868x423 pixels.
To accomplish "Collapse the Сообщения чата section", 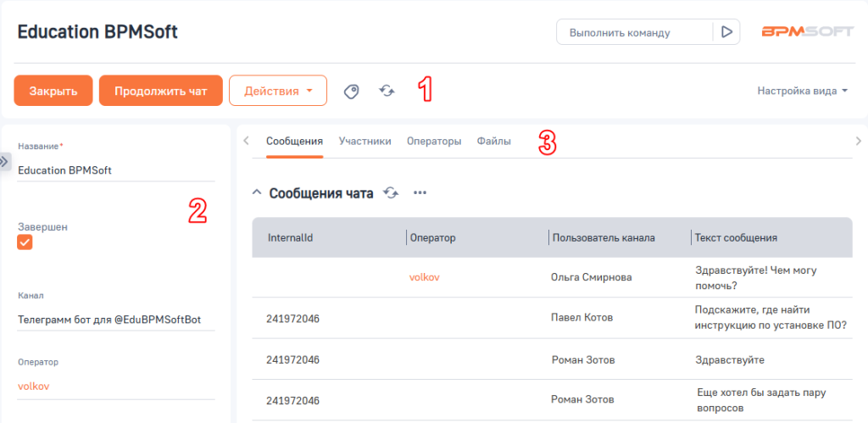I will (256, 192).
